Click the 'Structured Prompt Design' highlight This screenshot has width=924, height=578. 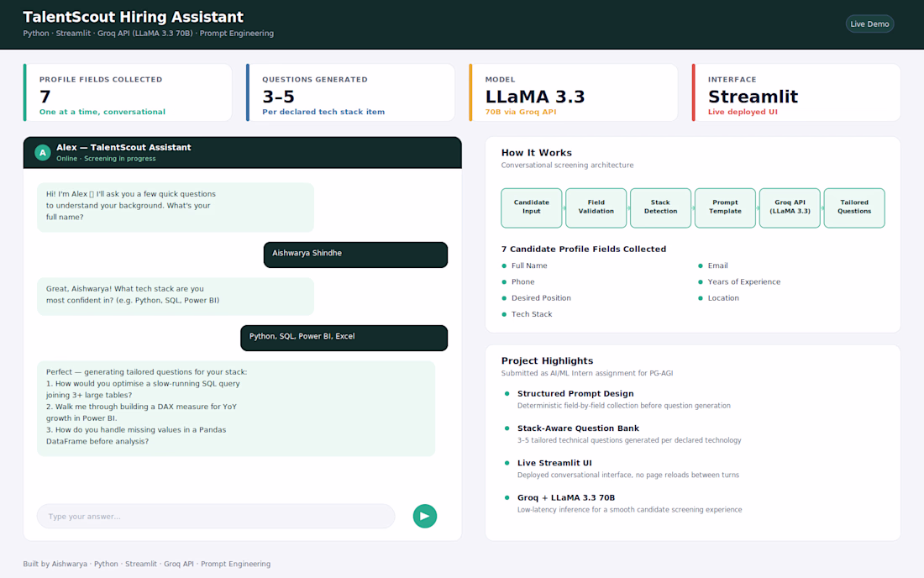575,393
